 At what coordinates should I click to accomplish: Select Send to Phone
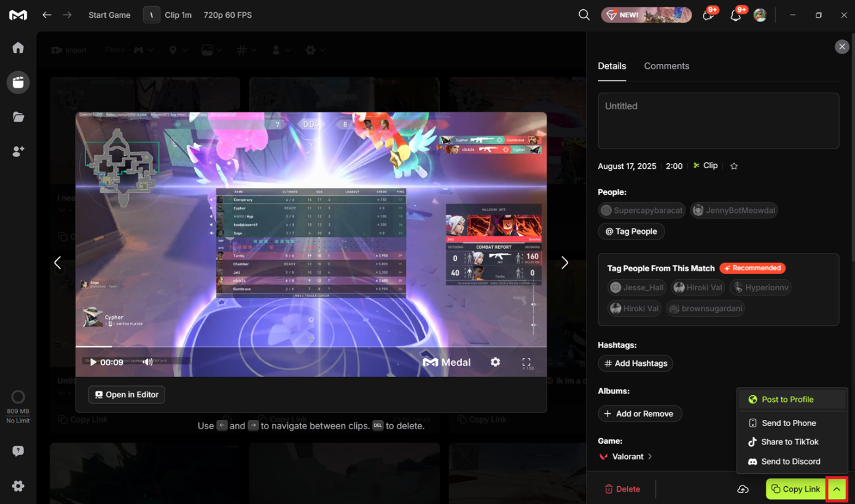[792, 423]
